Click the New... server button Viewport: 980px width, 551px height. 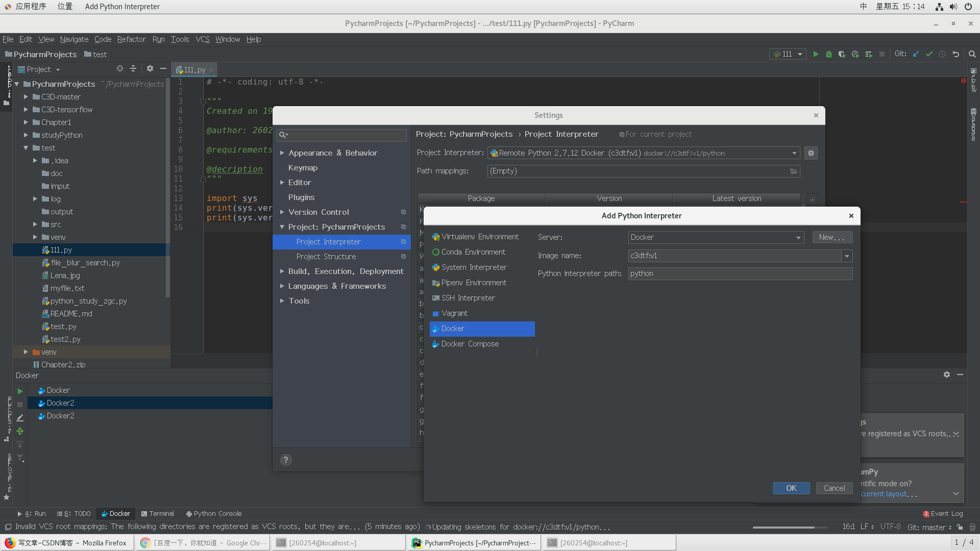(832, 237)
